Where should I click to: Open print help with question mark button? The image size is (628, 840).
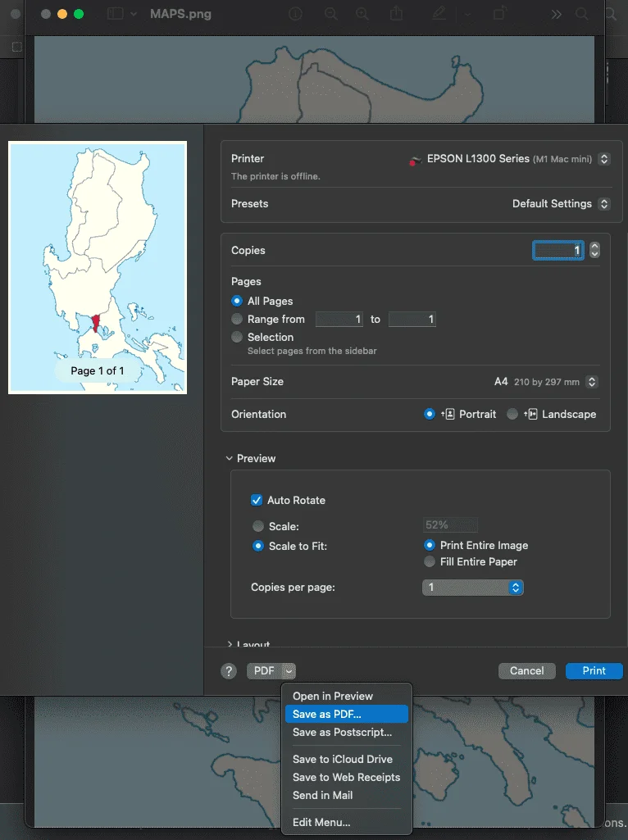[x=229, y=671]
